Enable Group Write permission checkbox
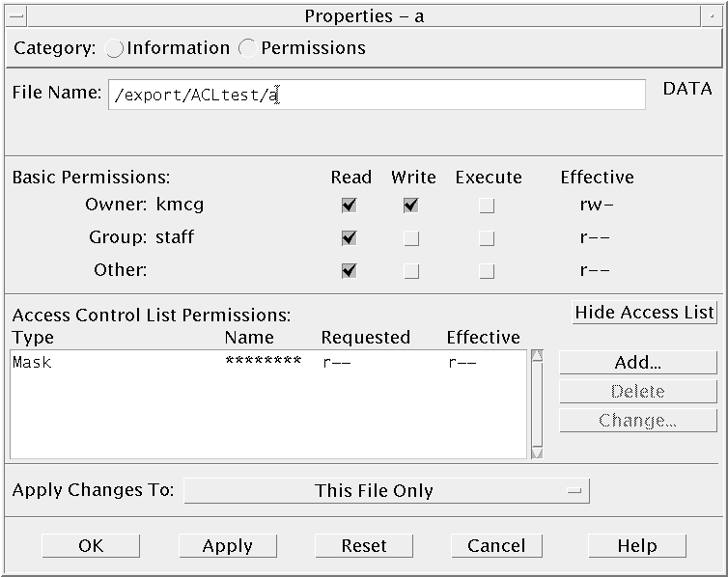This screenshot has height=577, width=728. [x=411, y=238]
